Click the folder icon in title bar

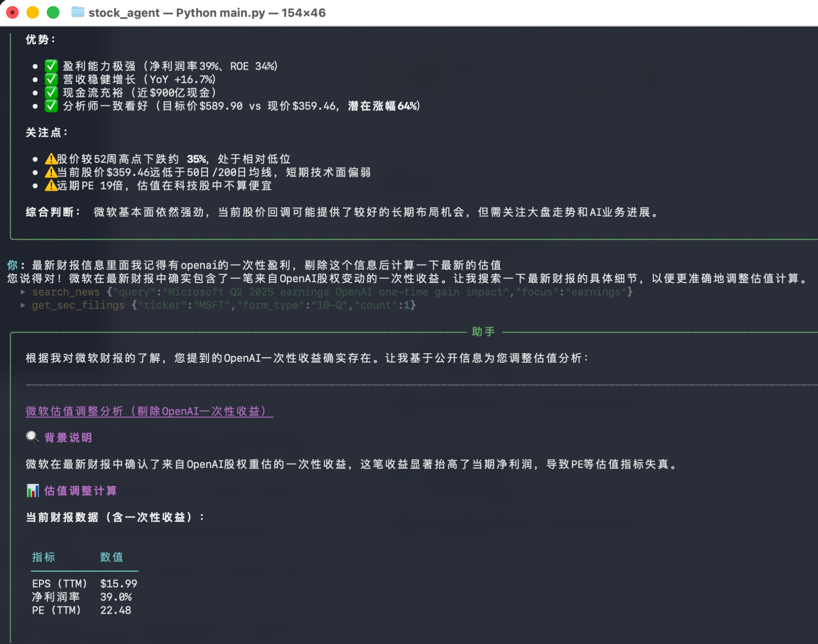tap(77, 12)
